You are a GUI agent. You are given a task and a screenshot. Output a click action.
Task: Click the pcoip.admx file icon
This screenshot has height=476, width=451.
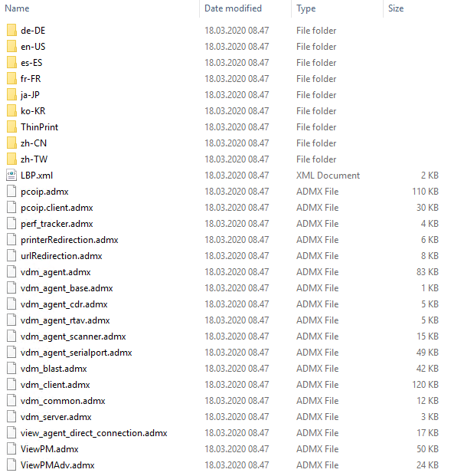click(x=11, y=192)
